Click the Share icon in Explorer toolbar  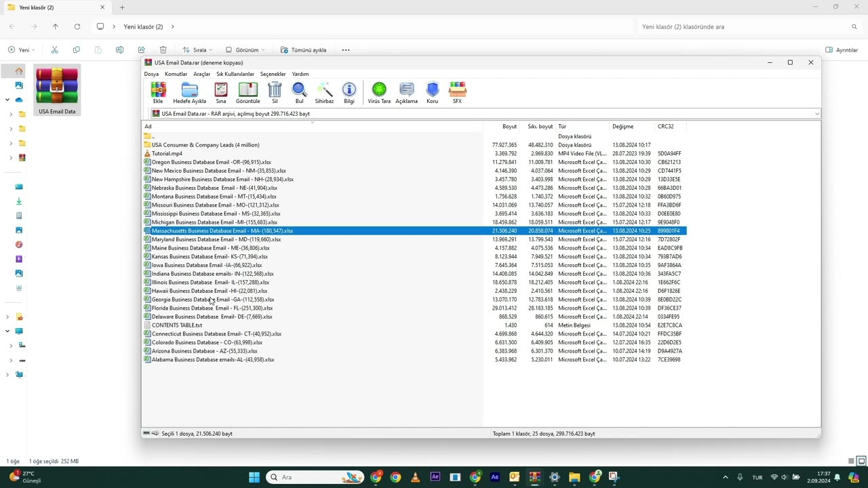tap(141, 49)
